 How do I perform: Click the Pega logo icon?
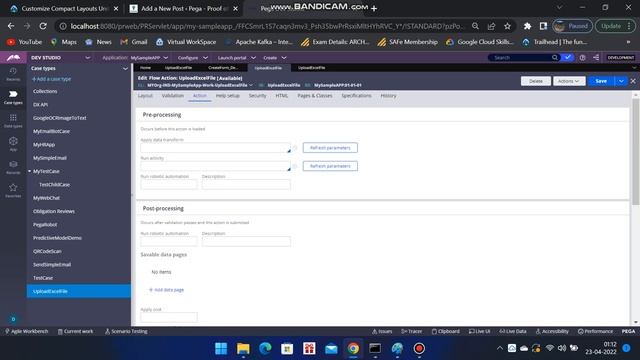(13, 58)
